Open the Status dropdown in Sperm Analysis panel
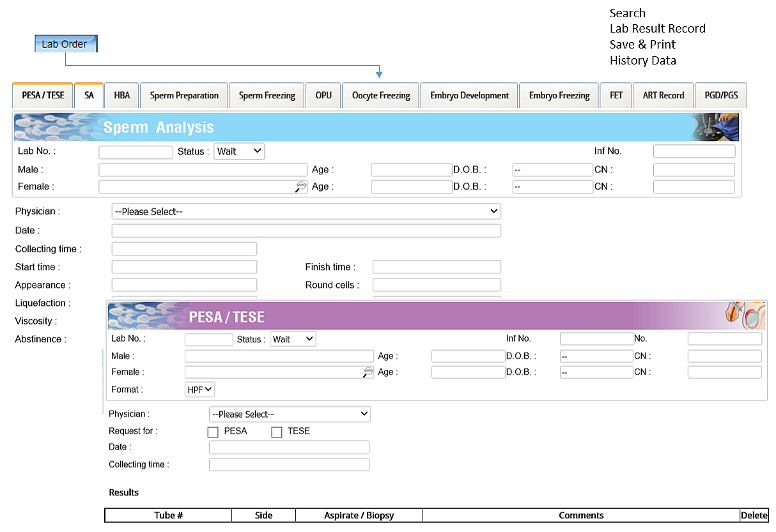The image size is (776, 532). pyautogui.click(x=239, y=151)
